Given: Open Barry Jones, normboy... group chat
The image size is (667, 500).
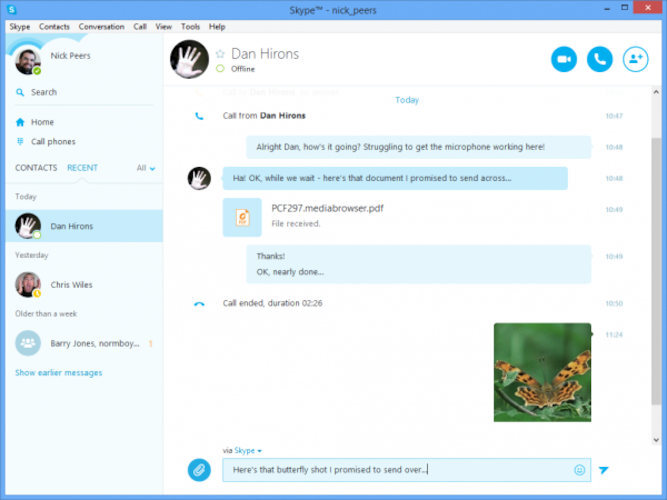Looking at the screenshot, I should pyautogui.click(x=84, y=343).
